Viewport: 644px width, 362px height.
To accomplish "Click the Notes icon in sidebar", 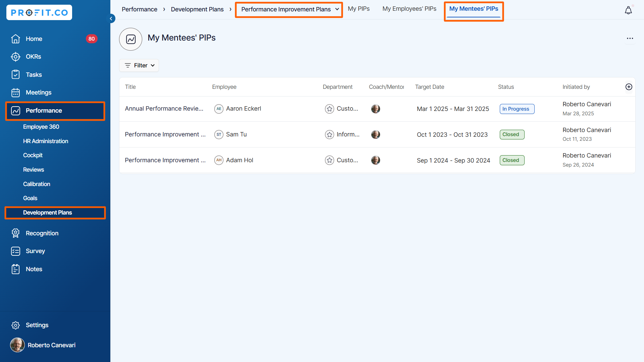I will [15, 269].
